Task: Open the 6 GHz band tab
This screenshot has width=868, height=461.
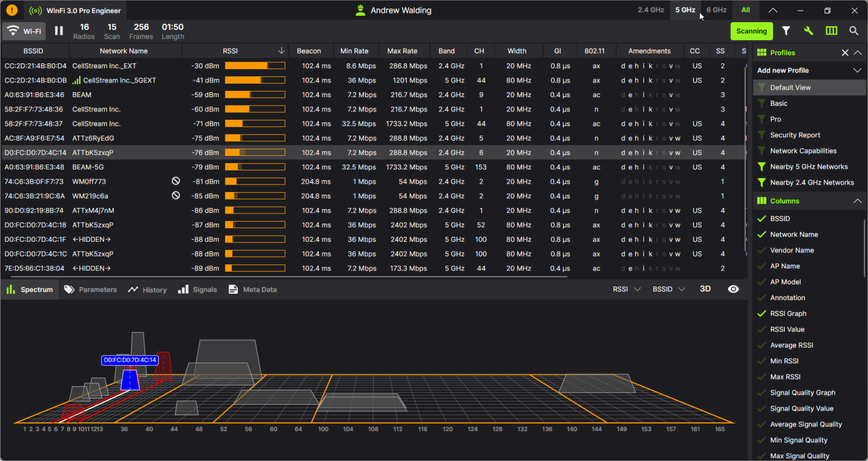Action: click(x=716, y=10)
